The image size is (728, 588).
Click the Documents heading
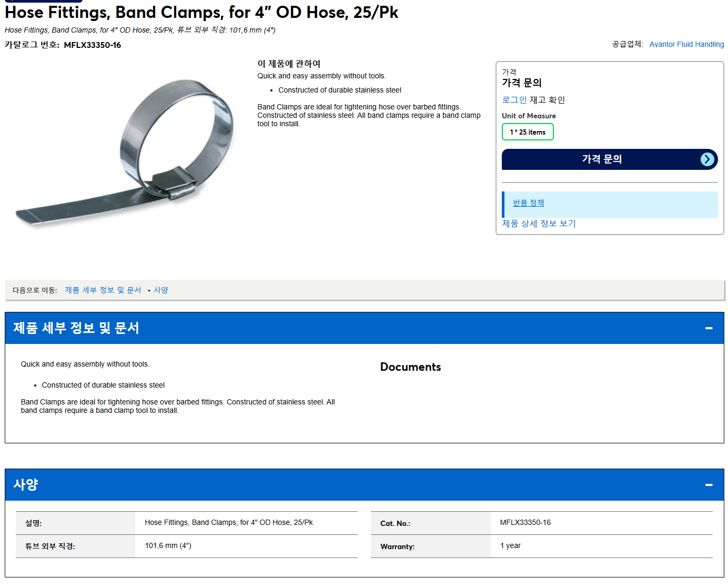(410, 367)
